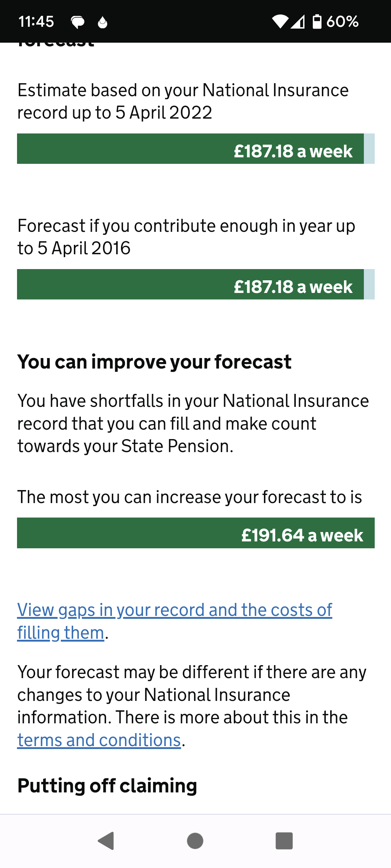391x868 pixels.
Task: Tap the water drop status icon
Action: click(103, 22)
